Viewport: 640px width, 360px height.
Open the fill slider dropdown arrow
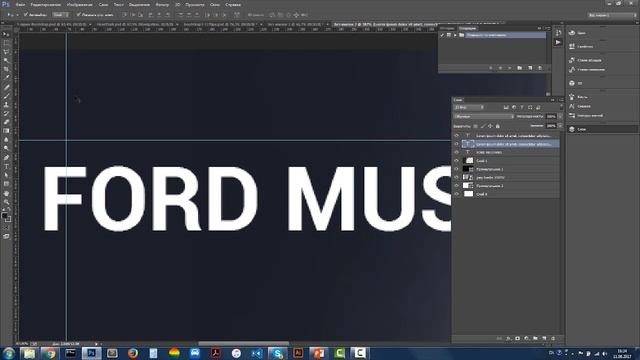[560, 126]
